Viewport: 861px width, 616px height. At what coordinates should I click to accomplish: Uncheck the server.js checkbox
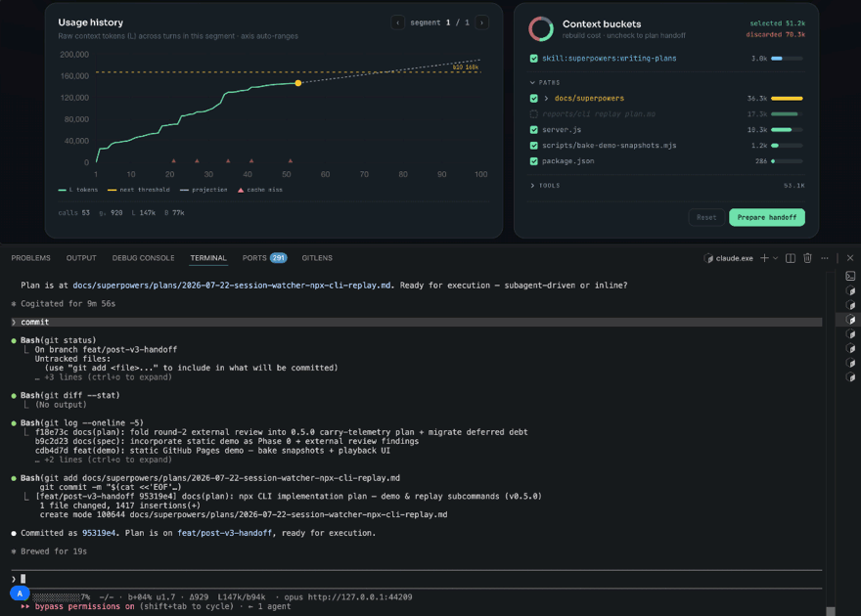click(534, 130)
